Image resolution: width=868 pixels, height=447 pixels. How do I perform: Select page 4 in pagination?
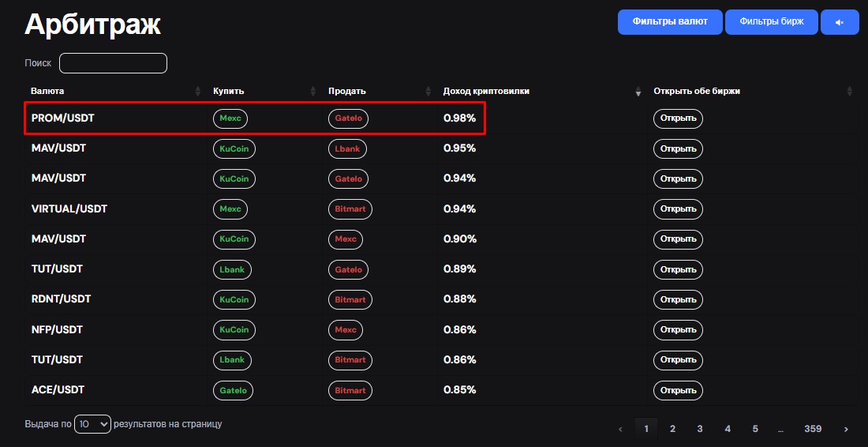(x=728, y=429)
